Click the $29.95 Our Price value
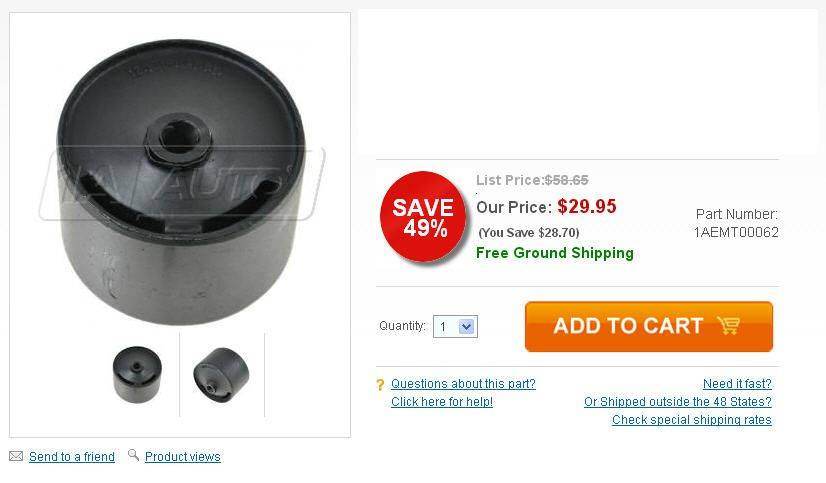 [587, 207]
